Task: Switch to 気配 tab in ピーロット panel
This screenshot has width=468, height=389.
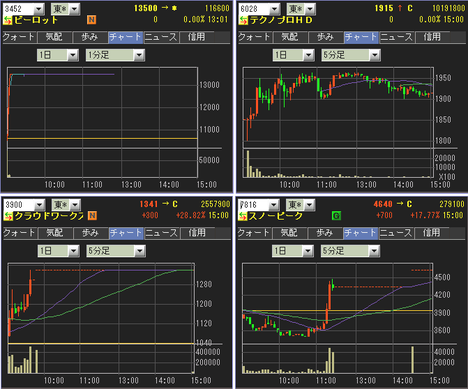Action: click(54, 37)
